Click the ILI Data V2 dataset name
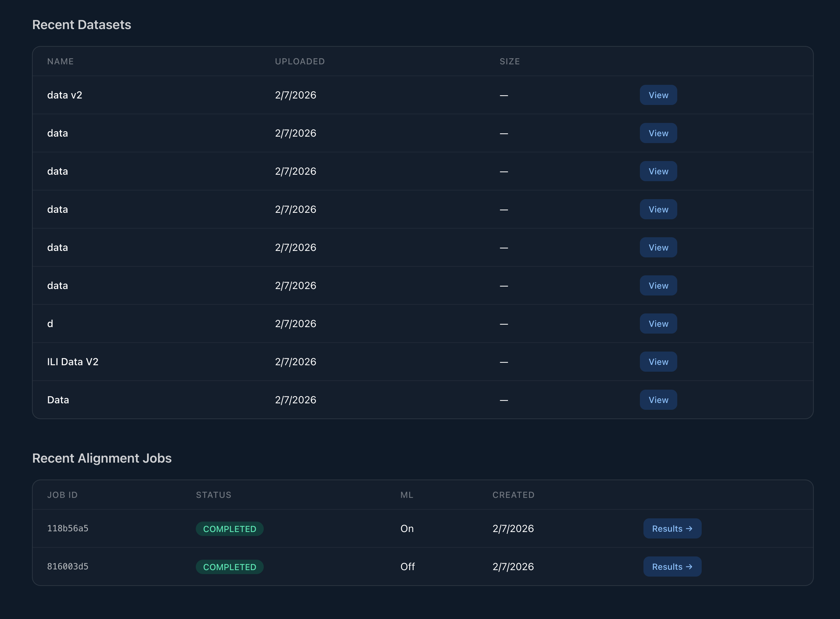This screenshot has height=619, width=840. pyautogui.click(x=73, y=362)
